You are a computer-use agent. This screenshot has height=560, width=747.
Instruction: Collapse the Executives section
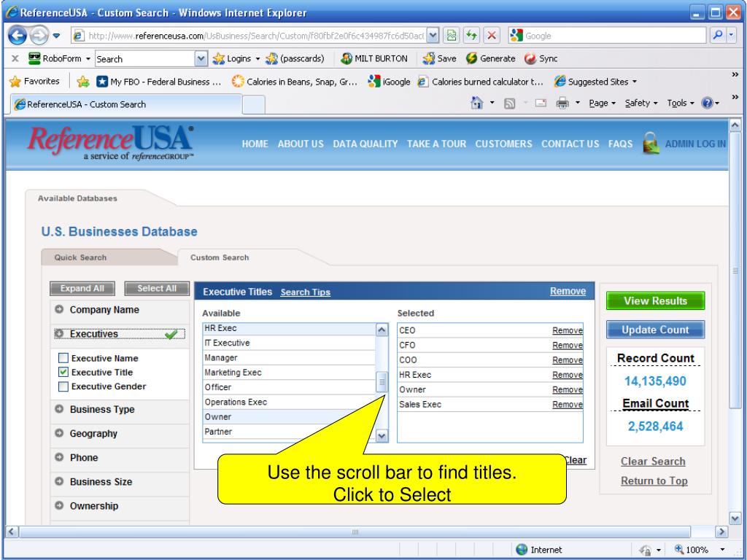coord(59,334)
